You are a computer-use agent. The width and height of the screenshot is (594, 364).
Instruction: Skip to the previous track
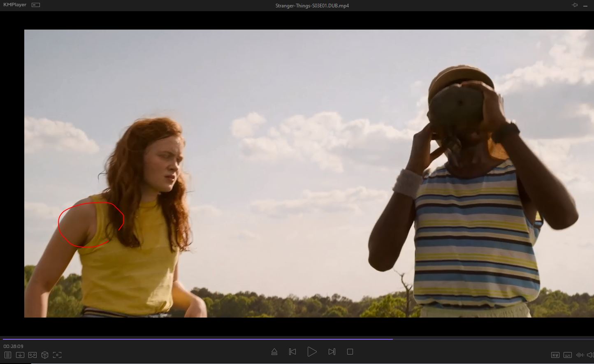click(x=292, y=352)
